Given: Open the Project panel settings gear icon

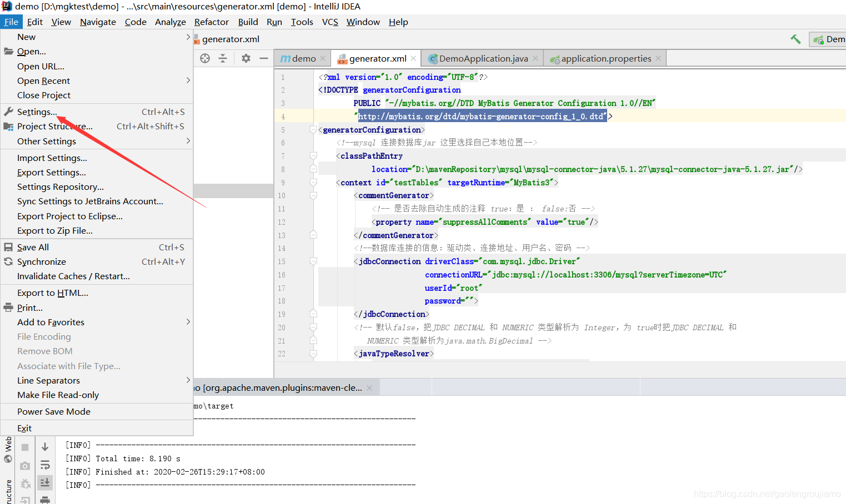Looking at the screenshot, I should 246,58.
